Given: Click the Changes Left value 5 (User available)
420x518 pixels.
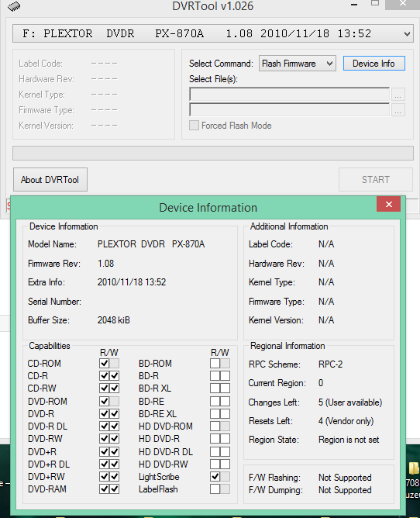Looking at the screenshot, I should (x=350, y=402).
